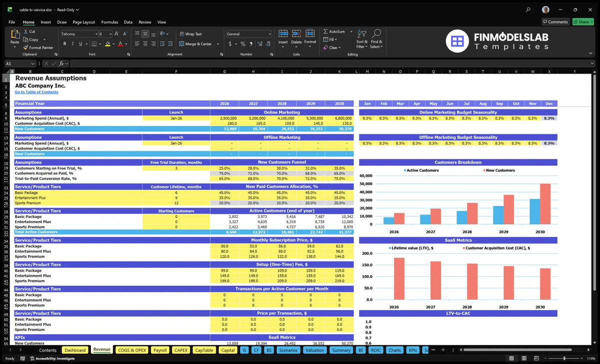Apply the Borders icon in the Font group
The image size is (600, 364).
point(93,44)
